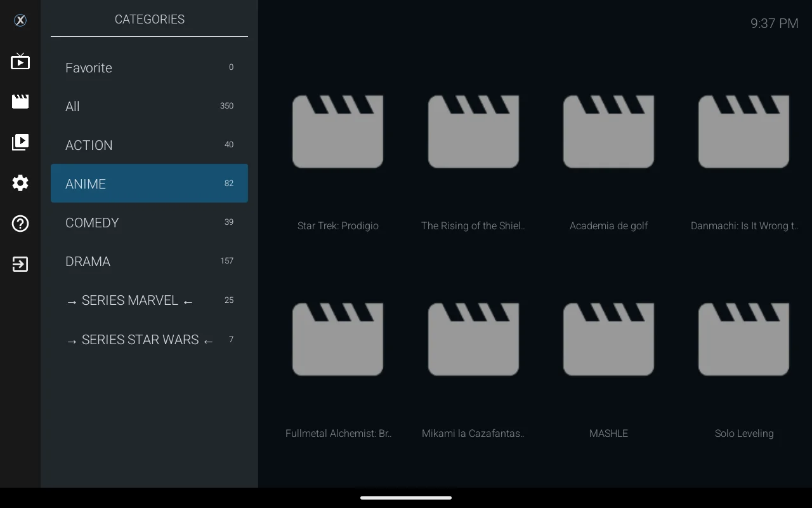This screenshot has width=812, height=508.
Task: Open MASHLE poster thumbnail
Action: pyautogui.click(x=608, y=339)
